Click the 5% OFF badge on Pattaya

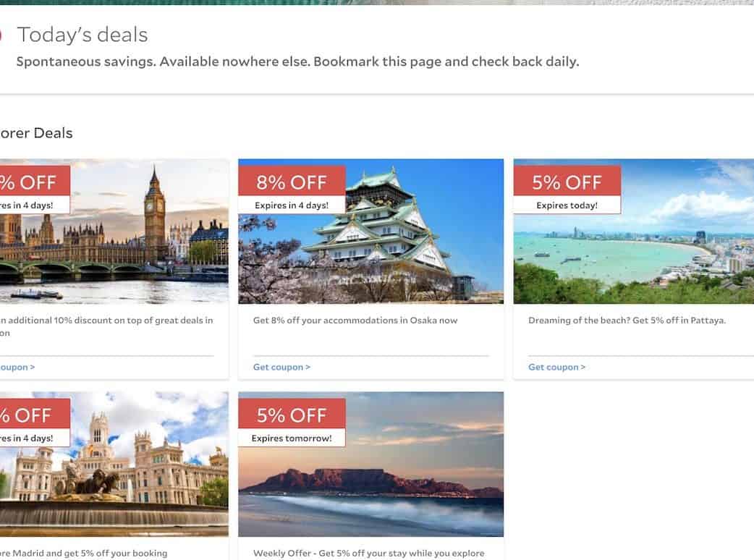tap(567, 182)
